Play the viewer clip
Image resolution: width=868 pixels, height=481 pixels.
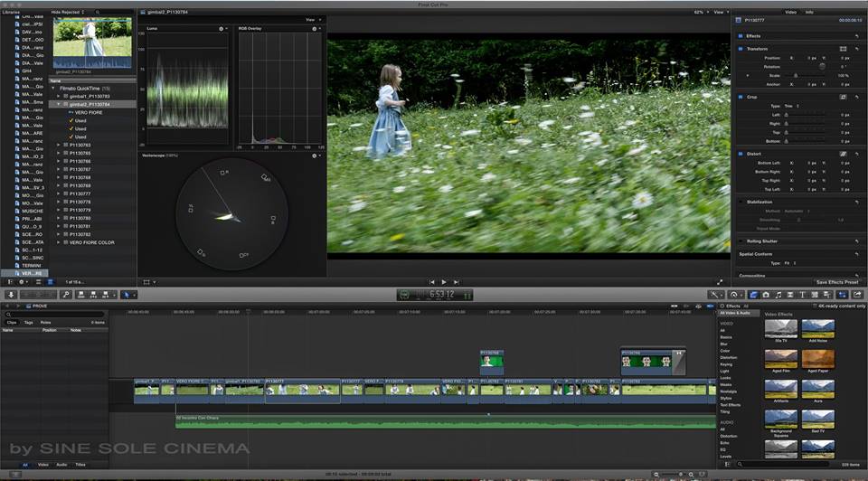point(443,282)
